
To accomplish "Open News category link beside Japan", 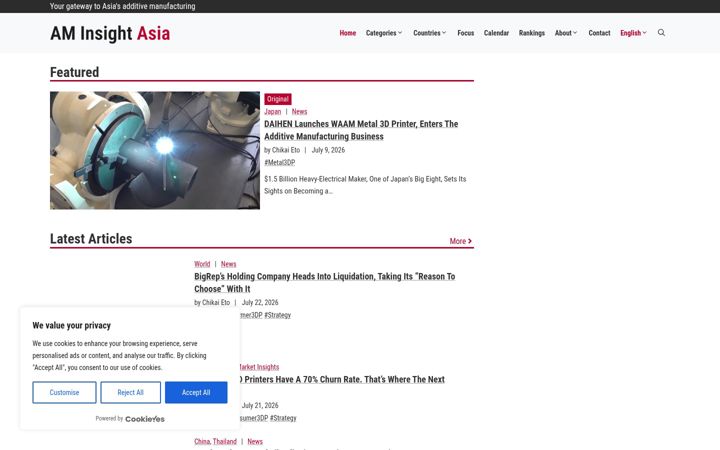I will [299, 112].
